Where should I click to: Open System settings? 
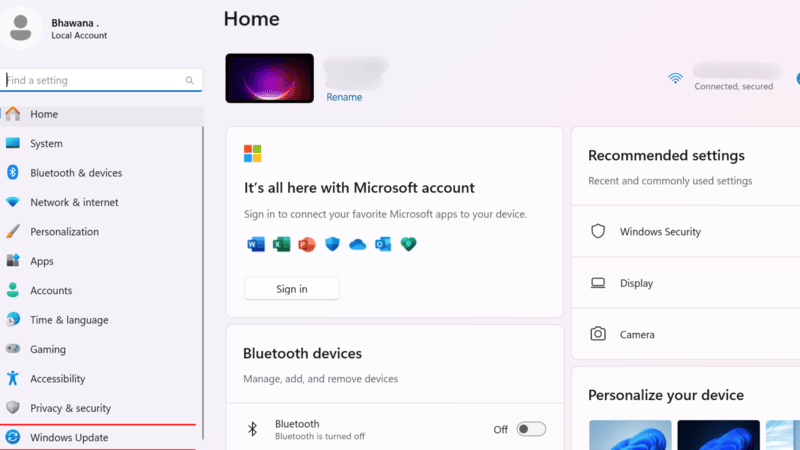click(x=100, y=143)
